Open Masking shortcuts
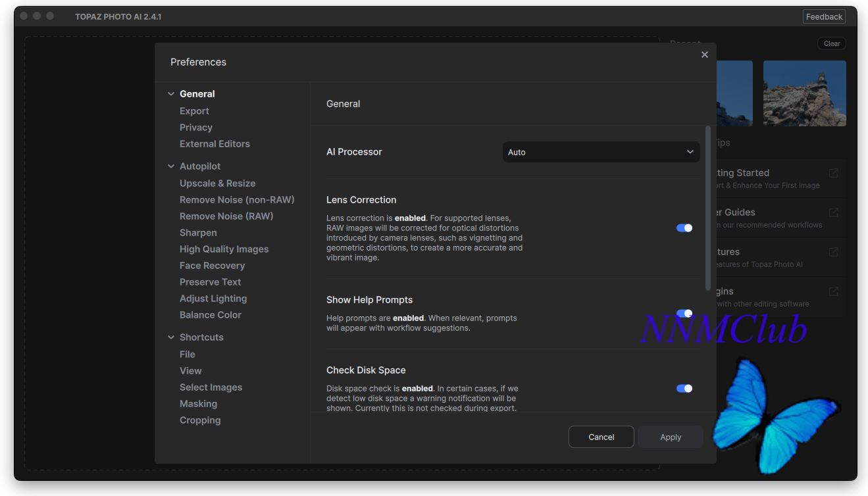The image size is (868, 496). tap(198, 404)
